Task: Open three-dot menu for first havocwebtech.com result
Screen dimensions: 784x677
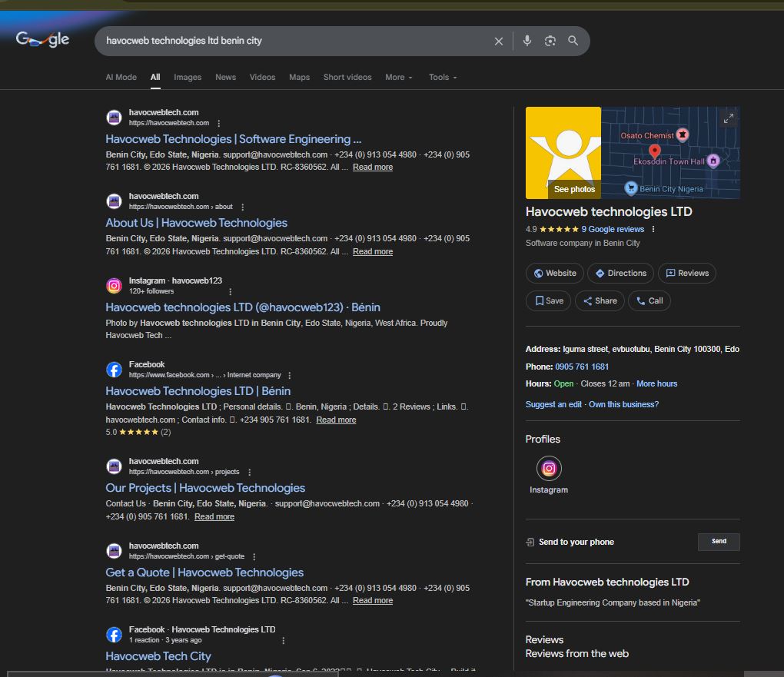Action: click(x=219, y=123)
